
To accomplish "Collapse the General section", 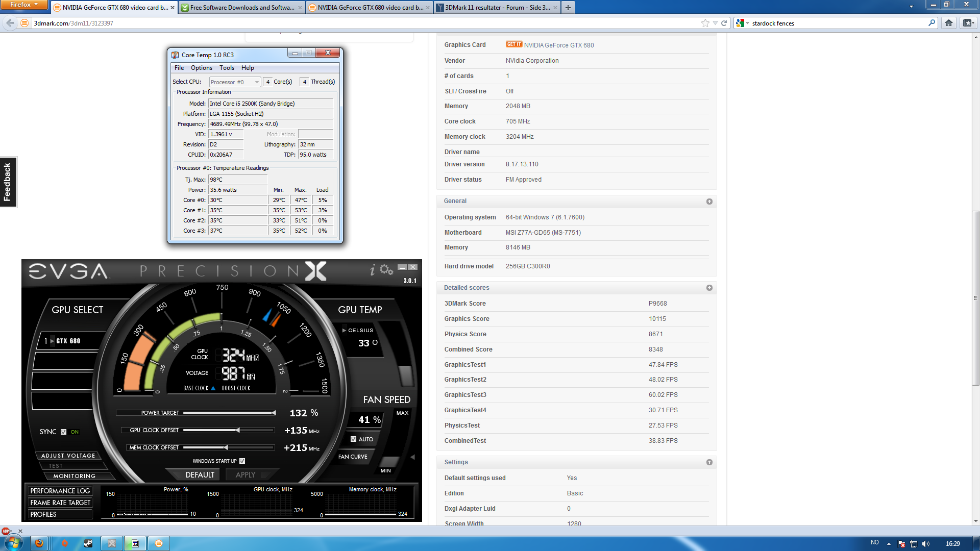I will click(x=709, y=202).
